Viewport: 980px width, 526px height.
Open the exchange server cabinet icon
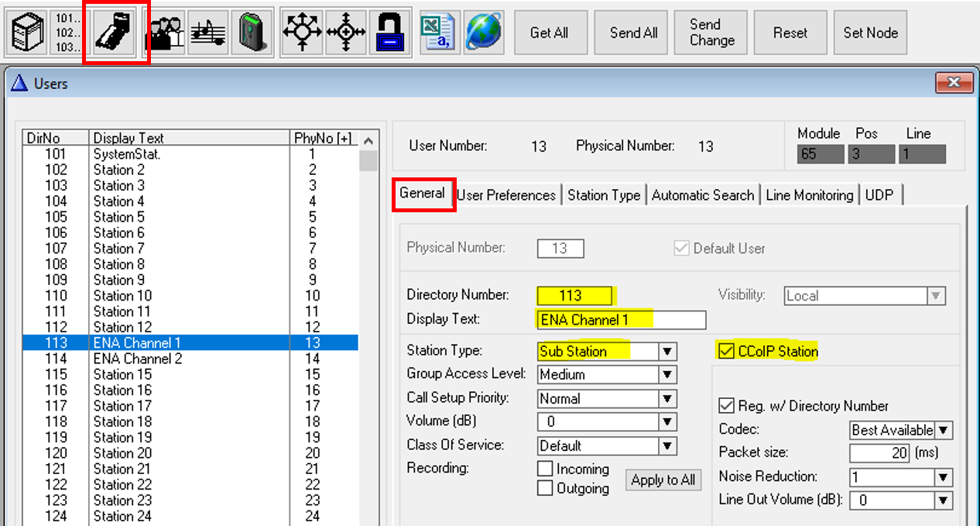click(x=27, y=33)
